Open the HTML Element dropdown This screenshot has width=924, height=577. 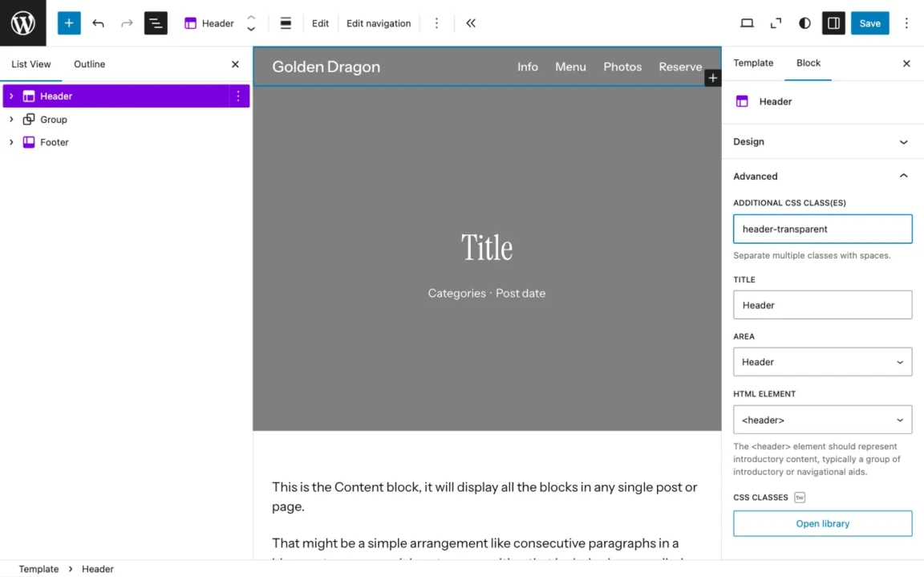[822, 419]
